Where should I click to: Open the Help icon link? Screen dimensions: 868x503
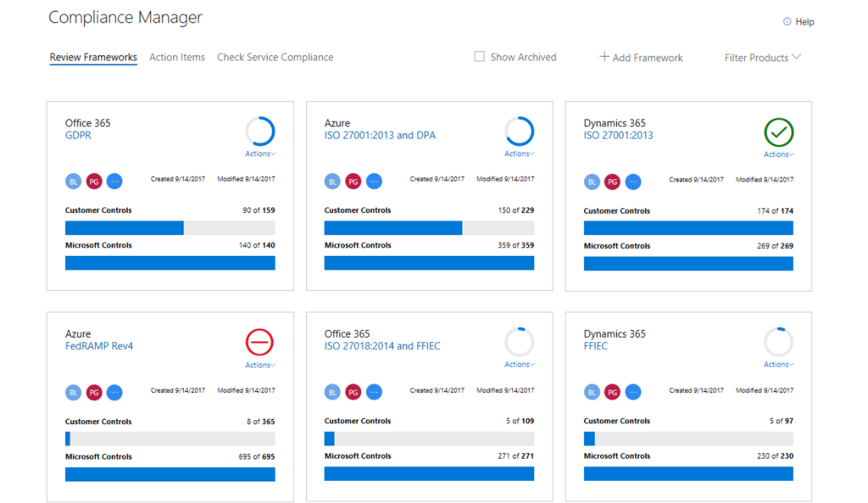pos(787,21)
